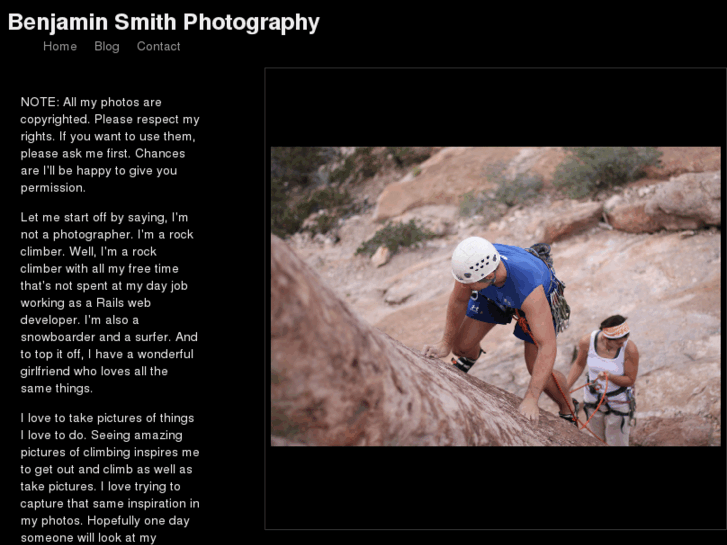Screen dimensions: 727x545
Task: Click the "please ask me first" text line
Action: 102,154
